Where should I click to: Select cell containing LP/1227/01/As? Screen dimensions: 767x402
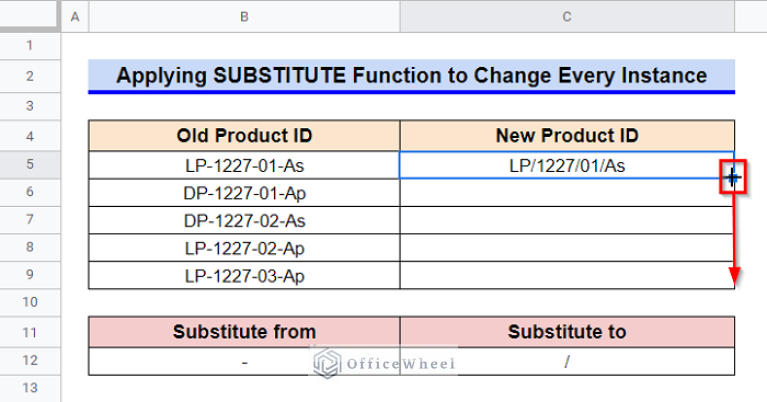tap(567, 164)
